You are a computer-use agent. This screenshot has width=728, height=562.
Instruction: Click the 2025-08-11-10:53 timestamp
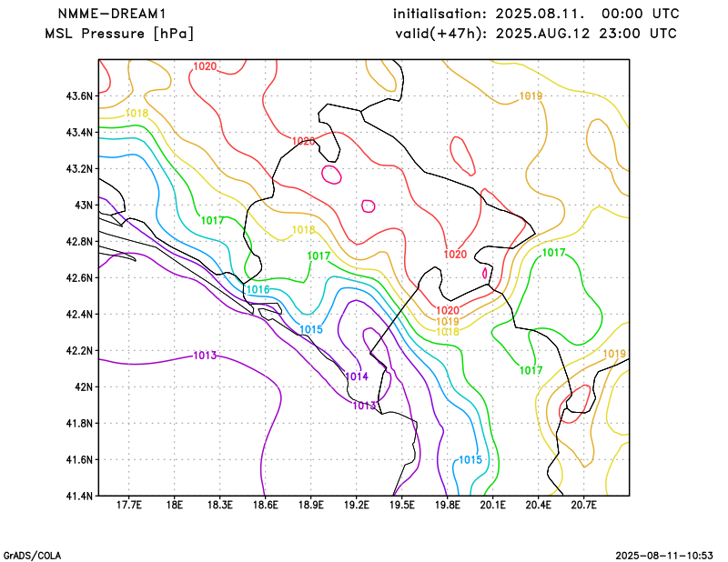[664, 556]
